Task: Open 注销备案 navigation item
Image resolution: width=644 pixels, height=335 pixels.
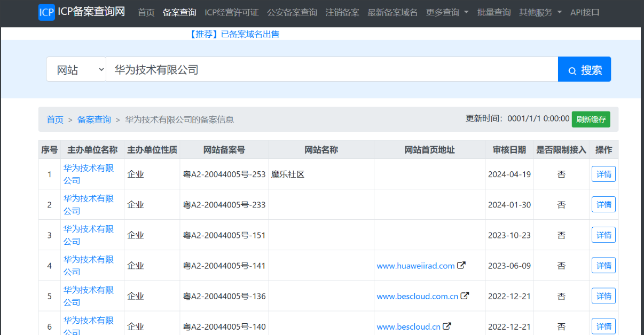Action: point(342,12)
